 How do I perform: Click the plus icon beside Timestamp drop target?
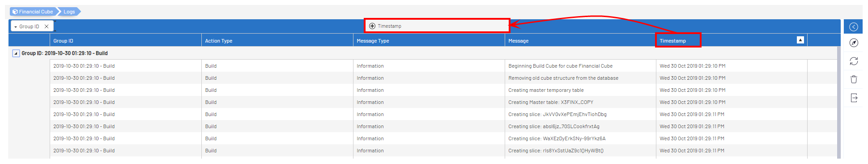[x=372, y=26]
